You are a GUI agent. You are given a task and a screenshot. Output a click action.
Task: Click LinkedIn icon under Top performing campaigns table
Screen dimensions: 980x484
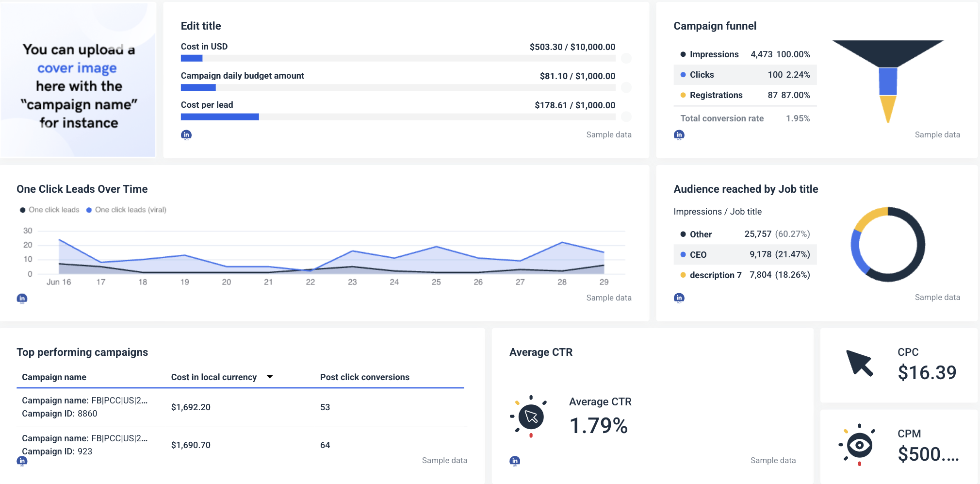(x=22, y=461)
